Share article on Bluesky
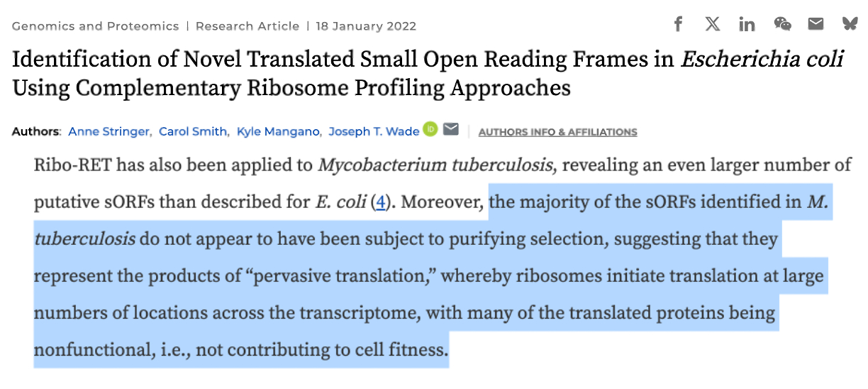The height and width of the screenshot is (389, 868). [850, 24]
